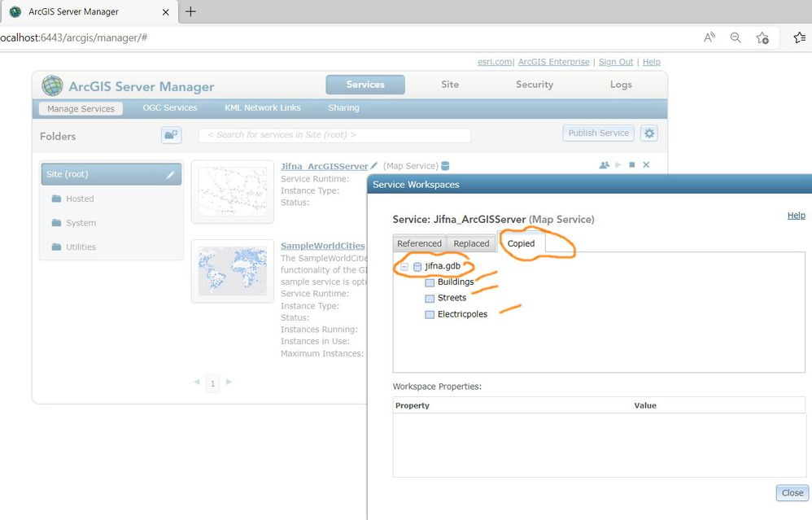Edit Jifna_ArcGISServer using its pencil icon
This screenshot has width=812, height=520.
click(374, 166)
